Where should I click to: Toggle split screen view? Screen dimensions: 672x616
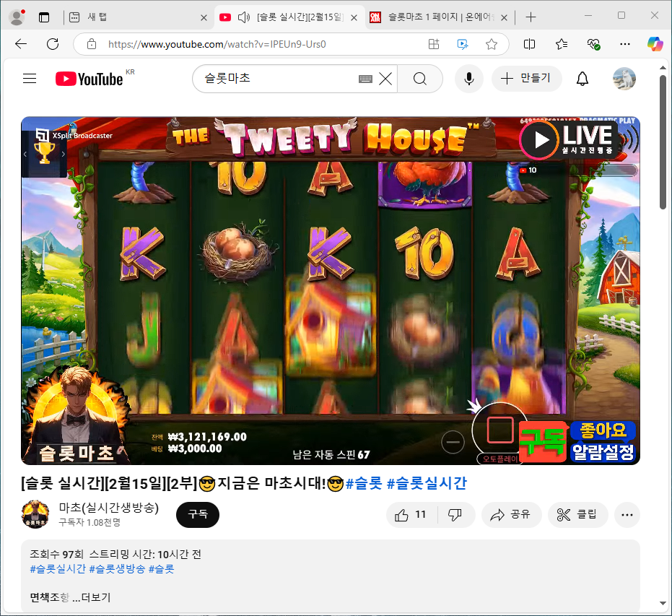tap(529, 44)
